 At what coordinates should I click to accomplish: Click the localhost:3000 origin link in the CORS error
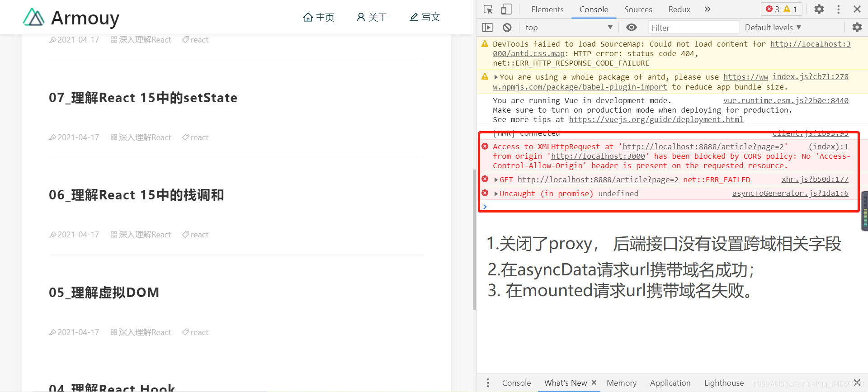[x=598, y=156]
